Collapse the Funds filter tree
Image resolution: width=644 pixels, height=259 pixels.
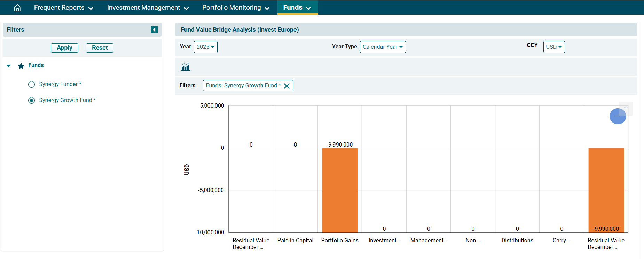coord(9,66)
